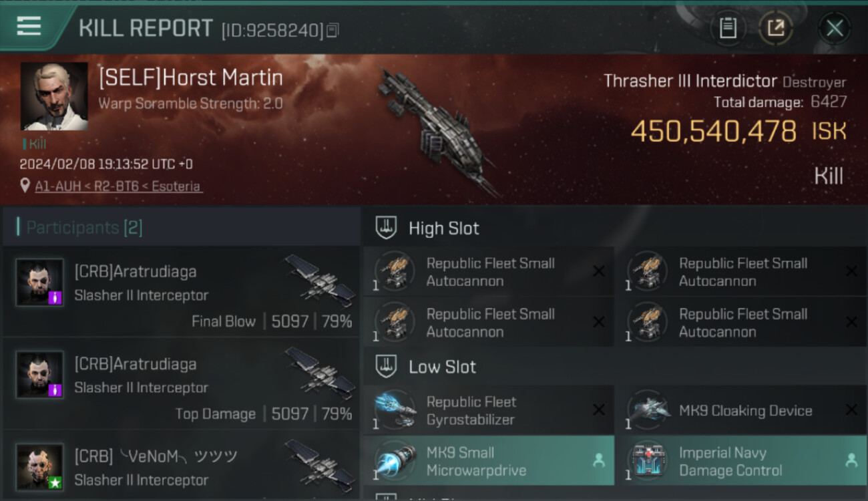Click the share kill report icon
Viewport: 868px width, 501px height.
(x=776, y=28)
